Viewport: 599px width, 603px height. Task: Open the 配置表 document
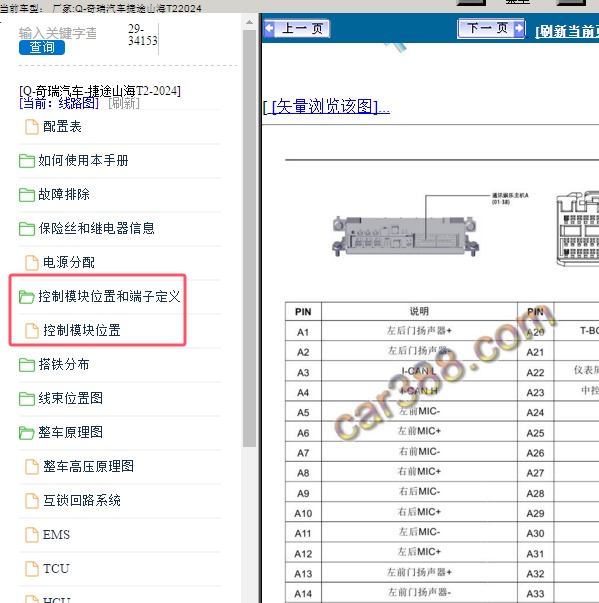(62, 127)
